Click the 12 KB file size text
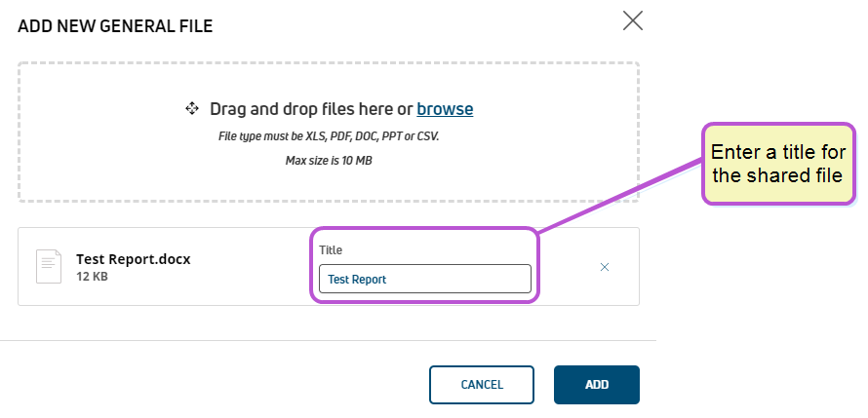The height and width of the screenshot is (418, 868). coord(92,277)
